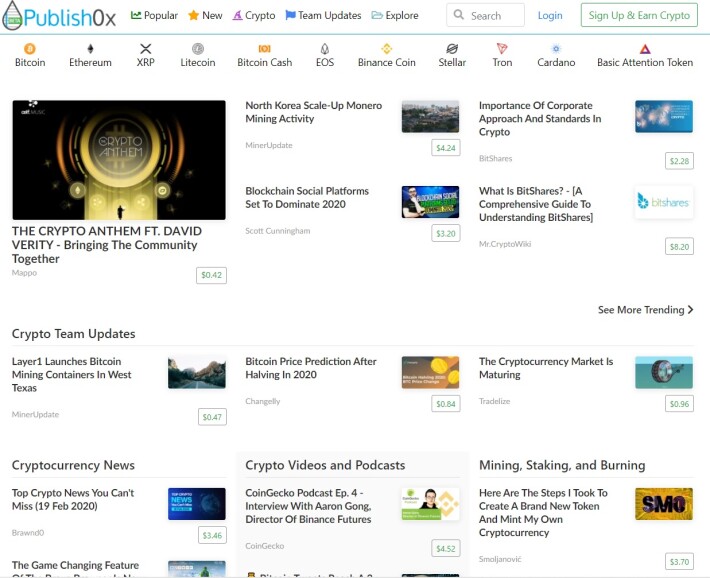The image size is (710, 578).
Task: Click the $2.28 tip badge
Action: click(x=679, y=161)
